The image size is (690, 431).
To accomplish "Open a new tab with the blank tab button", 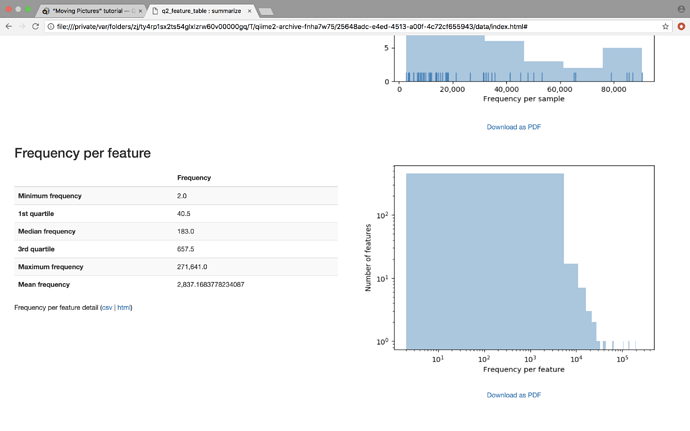I will pyautogui.click(x=266, y=11).
